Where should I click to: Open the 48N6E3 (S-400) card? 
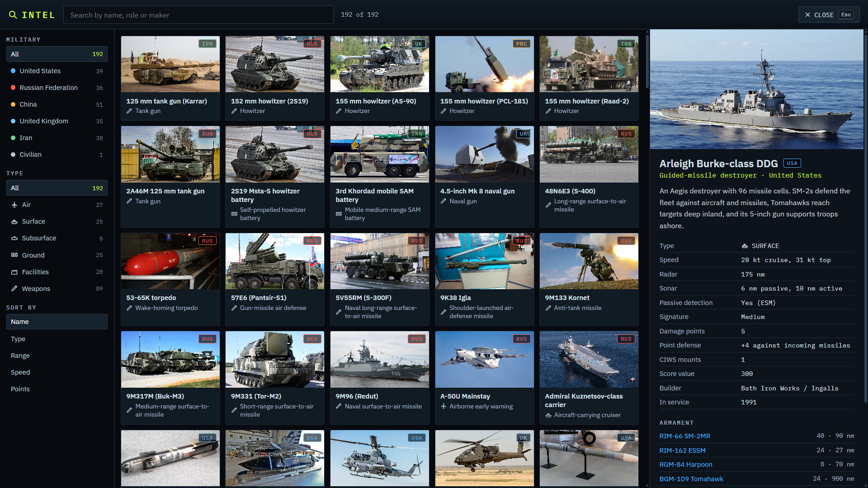589,177
